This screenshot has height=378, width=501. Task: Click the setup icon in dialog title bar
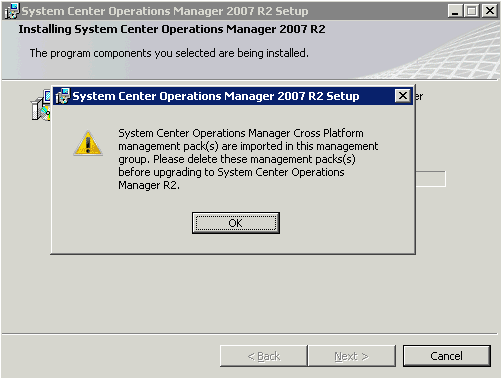[x=63, y=96]
